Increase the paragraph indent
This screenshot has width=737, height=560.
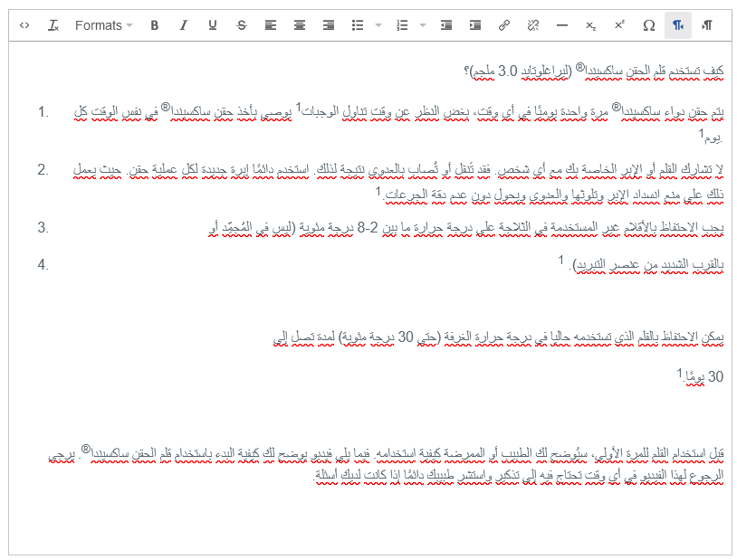[x=474, y=25]
